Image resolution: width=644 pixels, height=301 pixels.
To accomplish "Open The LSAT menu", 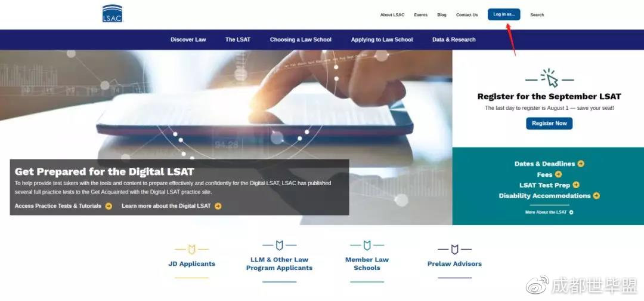I will (x=238, y=39).
